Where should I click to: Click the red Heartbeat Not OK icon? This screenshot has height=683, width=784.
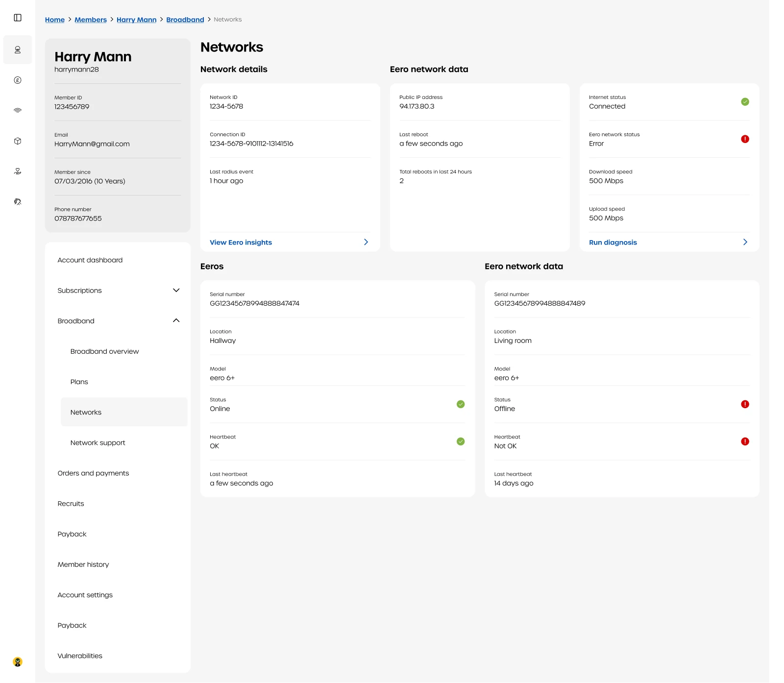pos(745,441)
